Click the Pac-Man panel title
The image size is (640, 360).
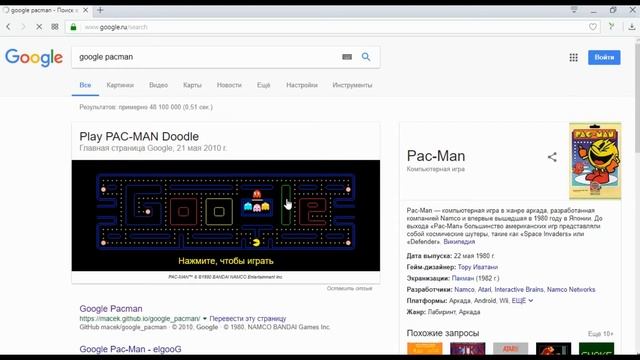pyautogui.click(x=436, y=156)
